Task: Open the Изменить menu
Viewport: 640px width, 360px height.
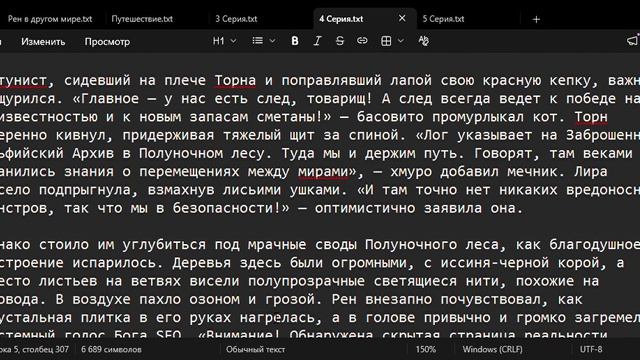Action: (x=43, y=42)
